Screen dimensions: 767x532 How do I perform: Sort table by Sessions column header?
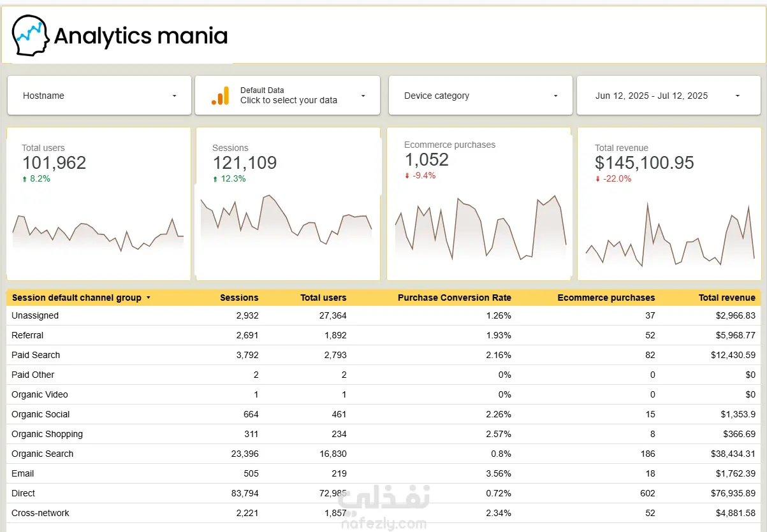click(239, 298)
